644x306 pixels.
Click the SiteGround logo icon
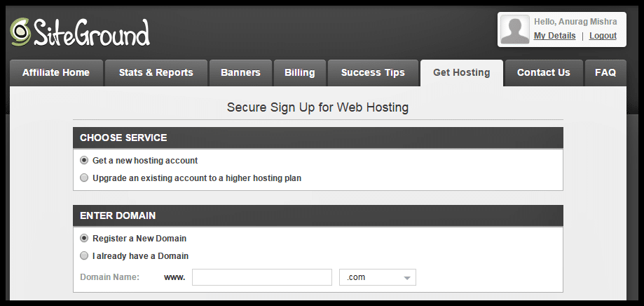tap(20, 32)
